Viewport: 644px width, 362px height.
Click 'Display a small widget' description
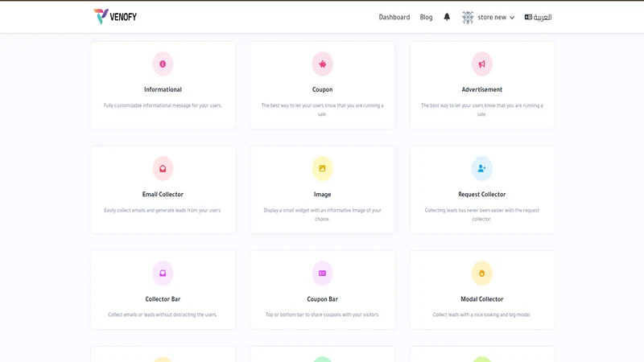(x=323, y=215)
